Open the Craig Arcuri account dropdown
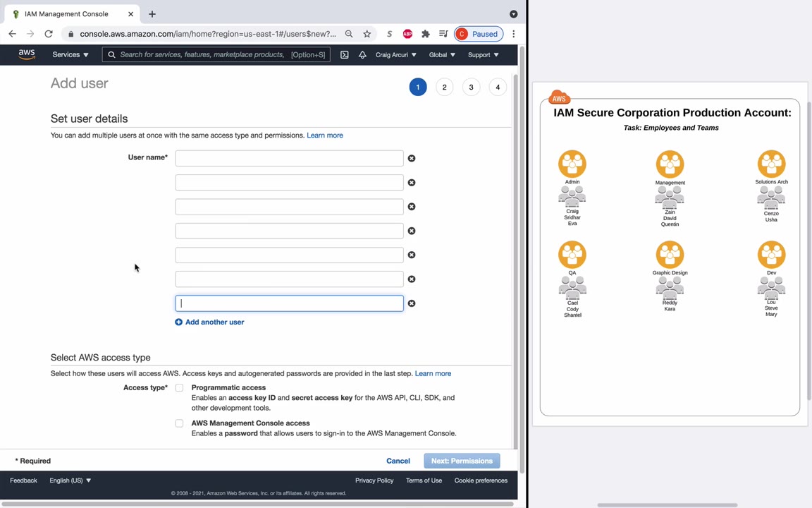 pos(395,54)
